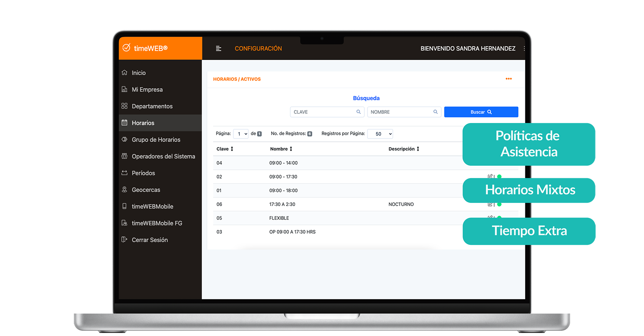Sort the table by the Nombre column arrows
The width and height of the screenshot is (644, 336).
[291, 149]
